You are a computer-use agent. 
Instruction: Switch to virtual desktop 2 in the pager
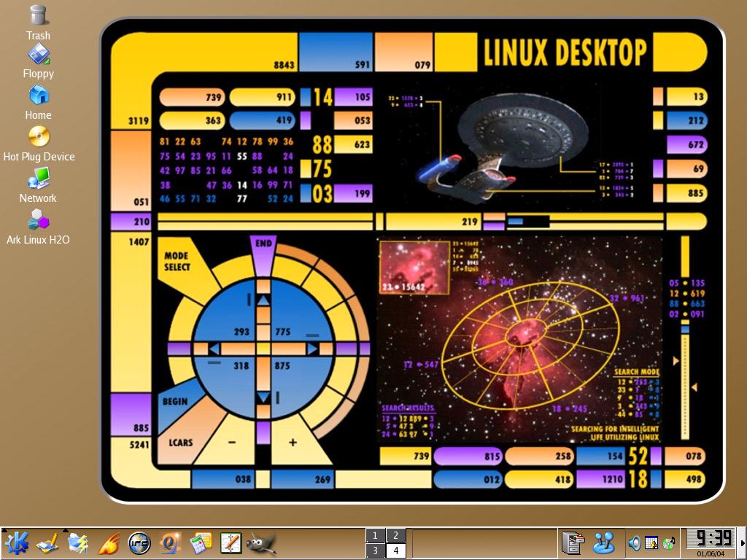point(395,535)
